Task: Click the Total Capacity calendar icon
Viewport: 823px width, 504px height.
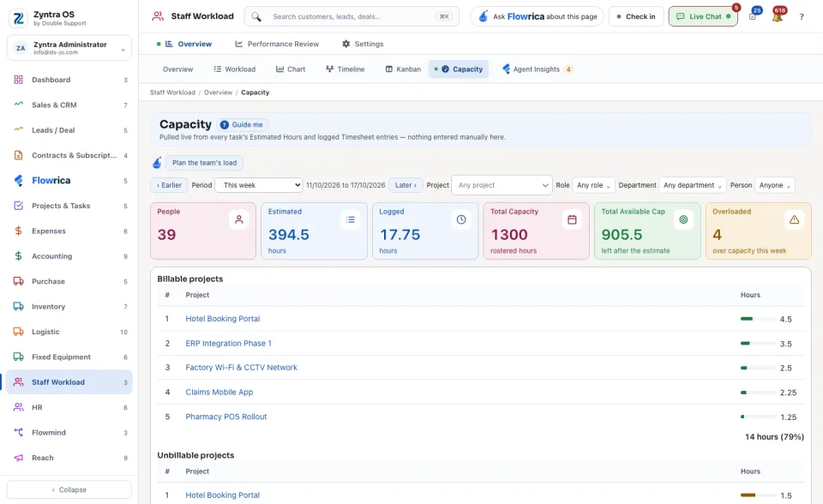Action: pyautogui.click(x=572, y=219)
